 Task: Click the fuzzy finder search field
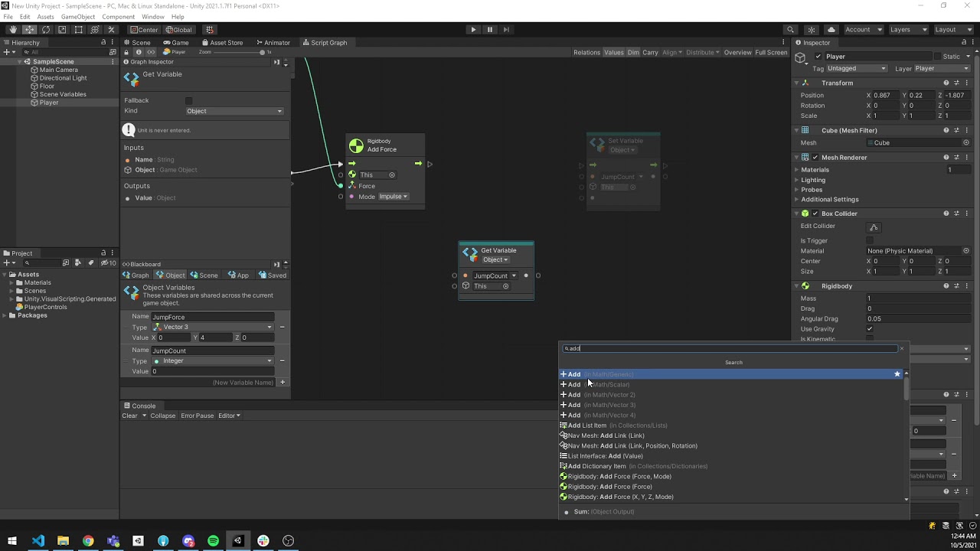(x=731, y=348)
